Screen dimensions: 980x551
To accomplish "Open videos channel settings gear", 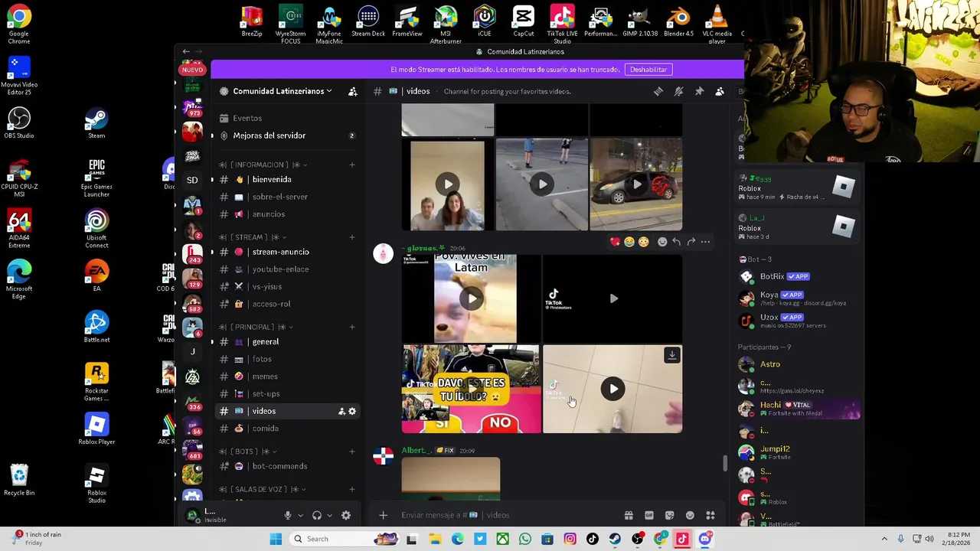I will (x=352, y=411).
